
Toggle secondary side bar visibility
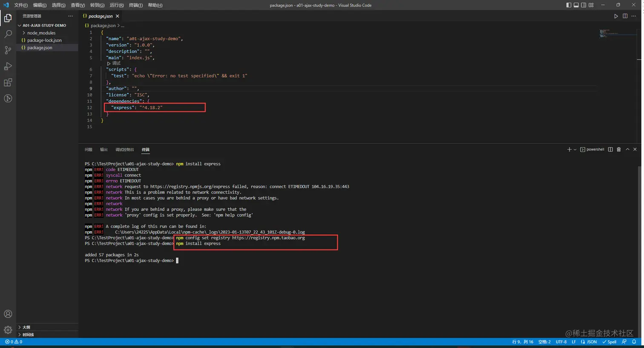click(x=584, y=5)
